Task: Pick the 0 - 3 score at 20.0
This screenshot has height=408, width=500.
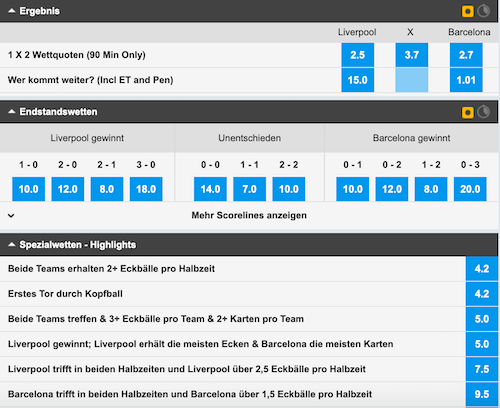Action: [470, 189]
